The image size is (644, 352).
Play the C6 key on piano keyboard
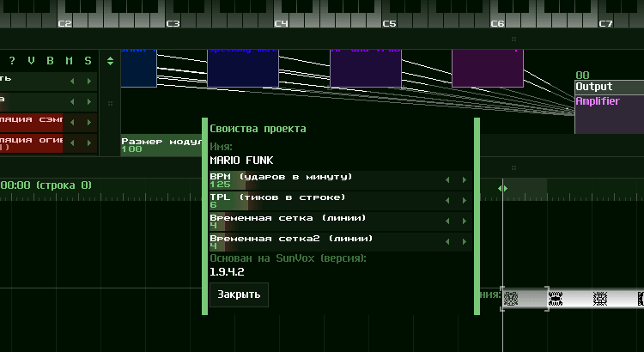[x=497, y=21]
